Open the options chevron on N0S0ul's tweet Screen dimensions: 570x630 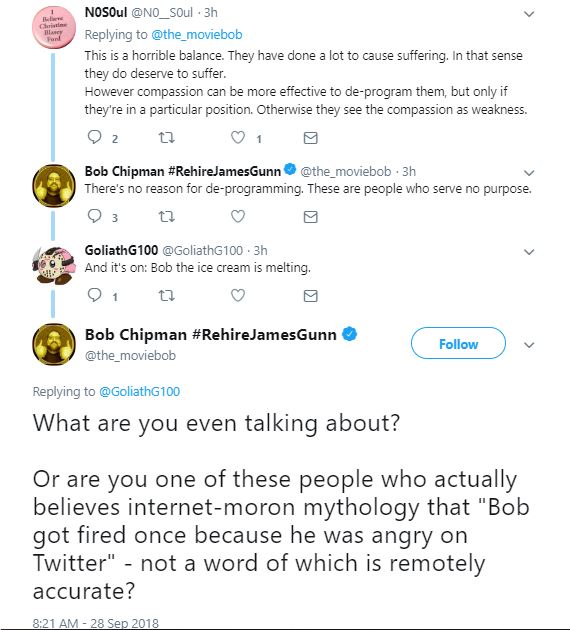(529, 14)
